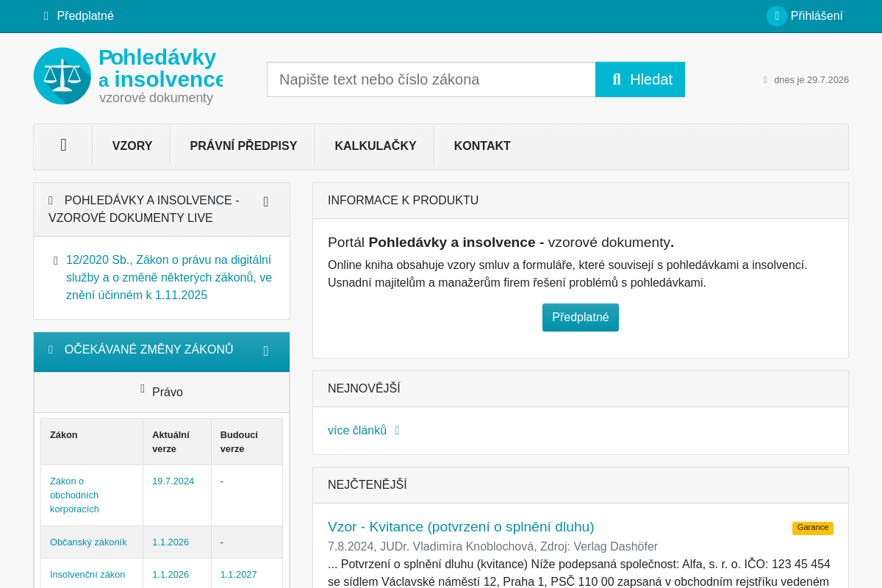Click the Garance badge on Kvitance article
The width and height of the screenshot is (882, 588).
pyautogui.click(x=813, y=528)
